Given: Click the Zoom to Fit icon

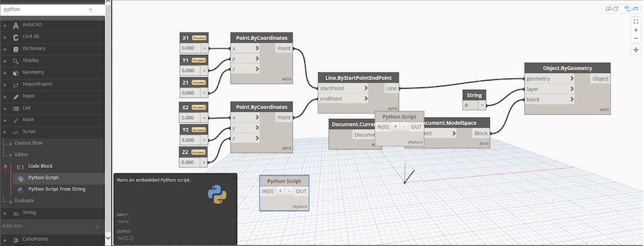Looking at the screenshot, I should 636,21.
